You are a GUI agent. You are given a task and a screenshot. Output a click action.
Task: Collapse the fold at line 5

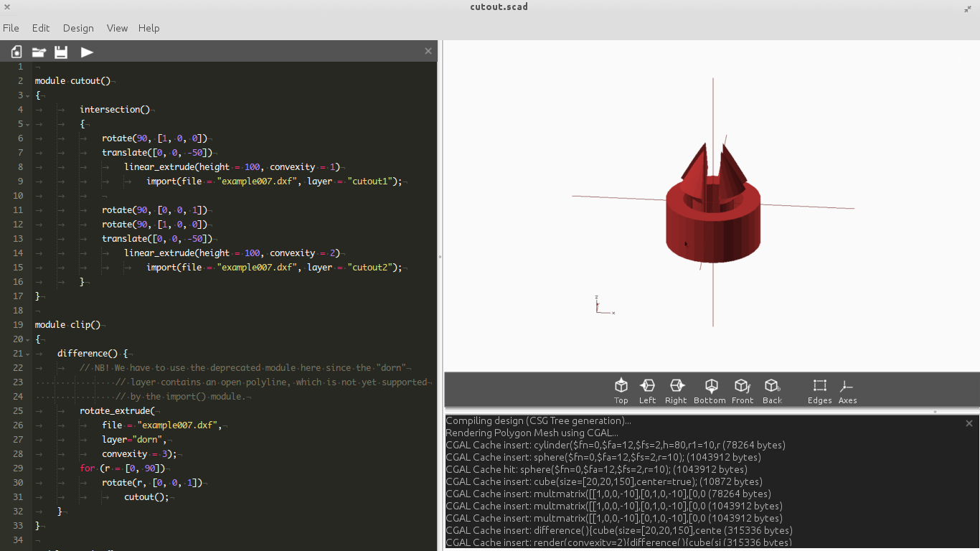(27, 124)
